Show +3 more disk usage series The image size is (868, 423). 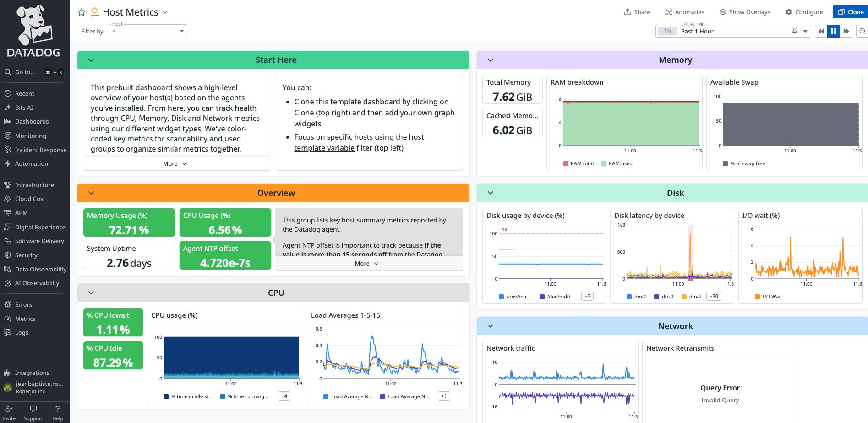point(587,296)
